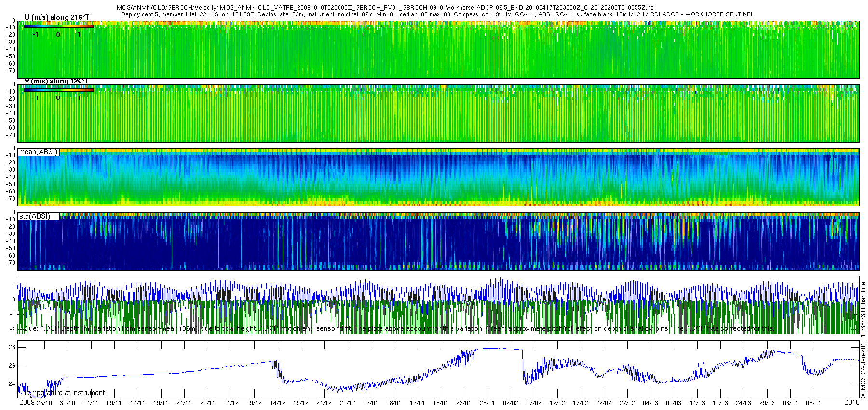868x410 pixels.
Task: Click the '26' temperature axis tick label
Action: (12, 366)
